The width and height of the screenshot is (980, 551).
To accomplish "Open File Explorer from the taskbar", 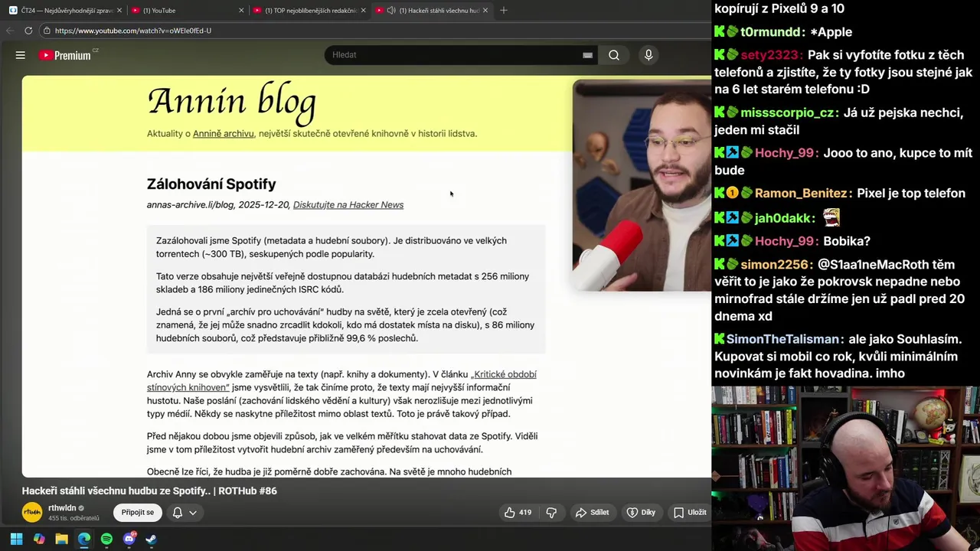I will [61, 539].
